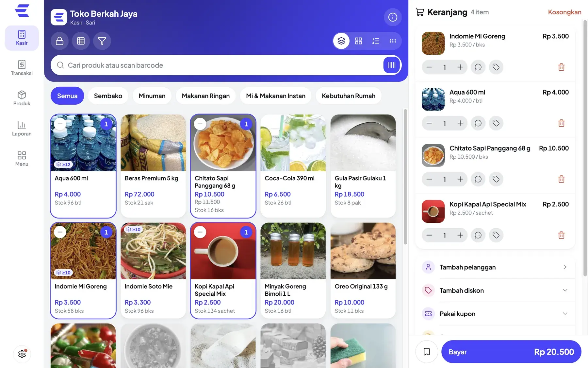Delete Kopi Kapal Api from cart
The height and width of the screenshot is (368, 588).
(x=561, y=235)
